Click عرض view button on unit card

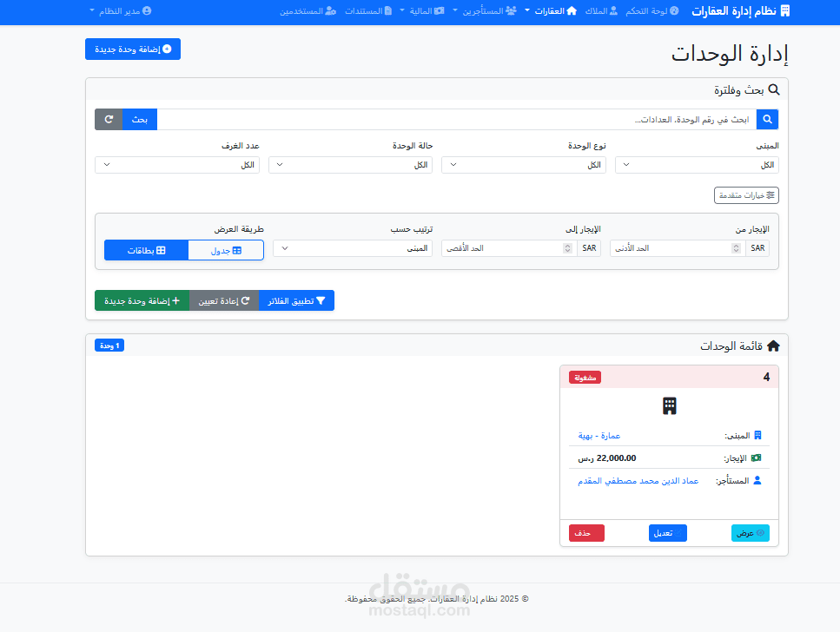tap(750, 533)
